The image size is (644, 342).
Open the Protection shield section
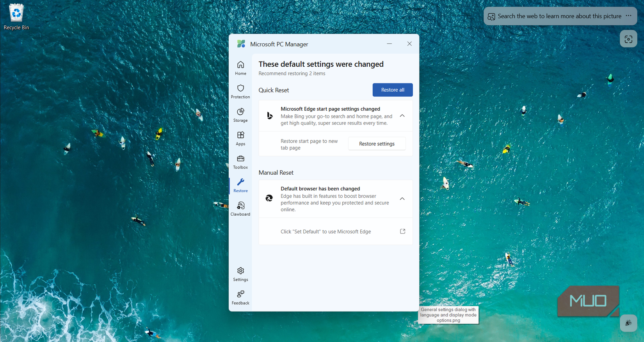click(240, 92)
